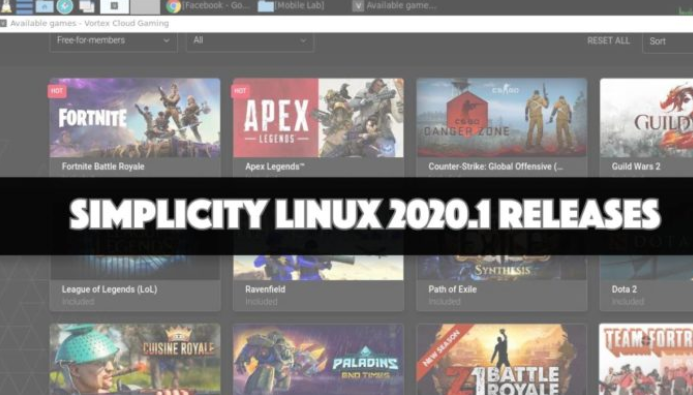Switch to the second gray workspace
The image size is (693, 395).
[145, 6]
